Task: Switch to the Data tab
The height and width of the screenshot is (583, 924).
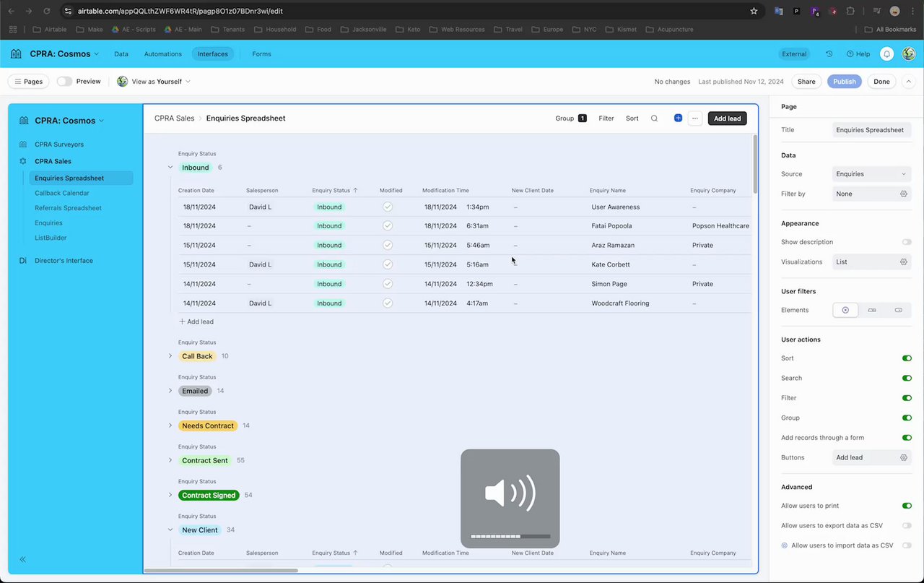Action: click(121, 54)
